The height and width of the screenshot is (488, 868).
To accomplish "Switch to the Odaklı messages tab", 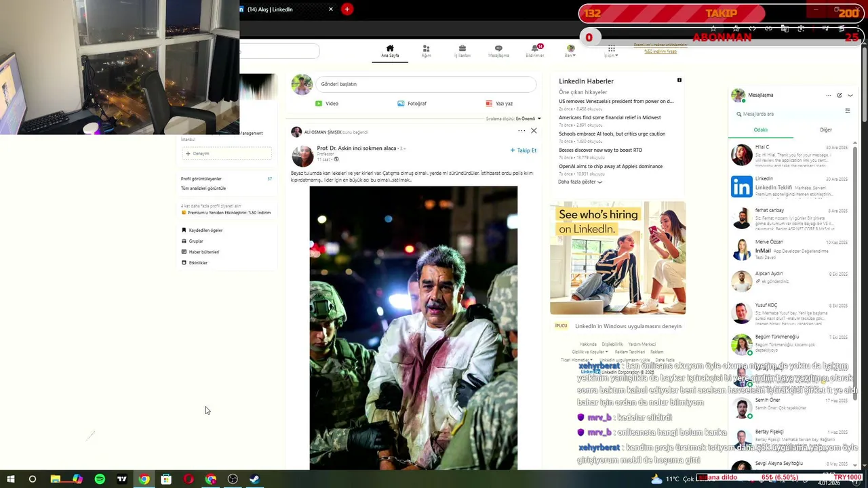I will [761, 130].
